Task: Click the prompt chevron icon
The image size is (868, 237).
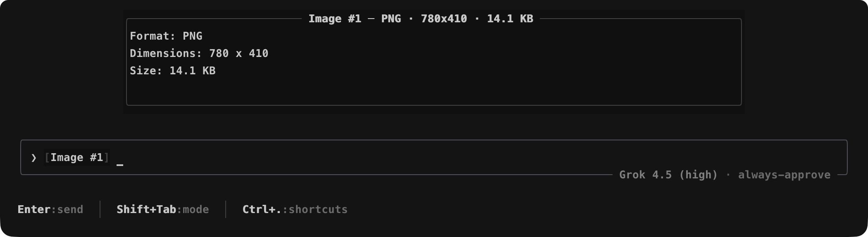Action: click(x=34, y=158)
